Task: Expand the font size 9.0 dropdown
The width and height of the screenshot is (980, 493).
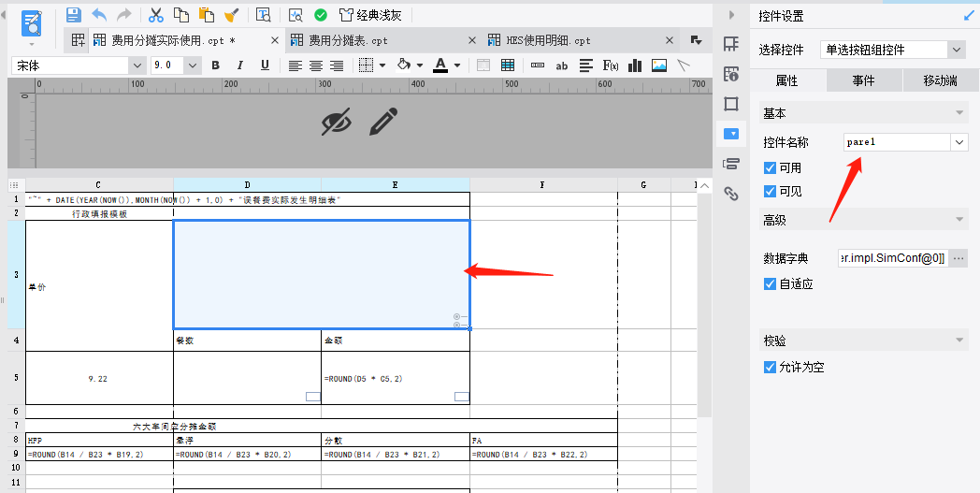Action: click(193, 65)
